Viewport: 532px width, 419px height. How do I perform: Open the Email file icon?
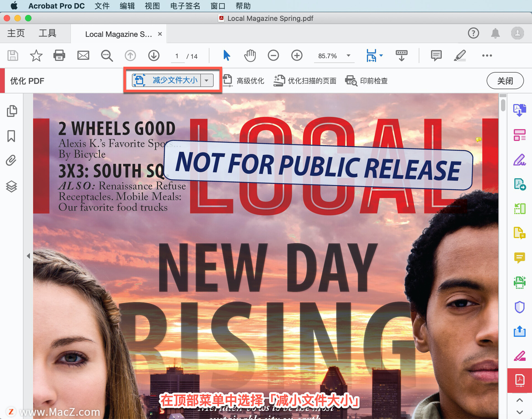click(83, 56)
